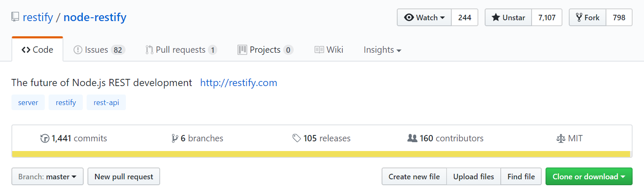The height and width of the screenshot is (189, 644).
Task: Open the Branch: master selector
Action: coord(48,176)
